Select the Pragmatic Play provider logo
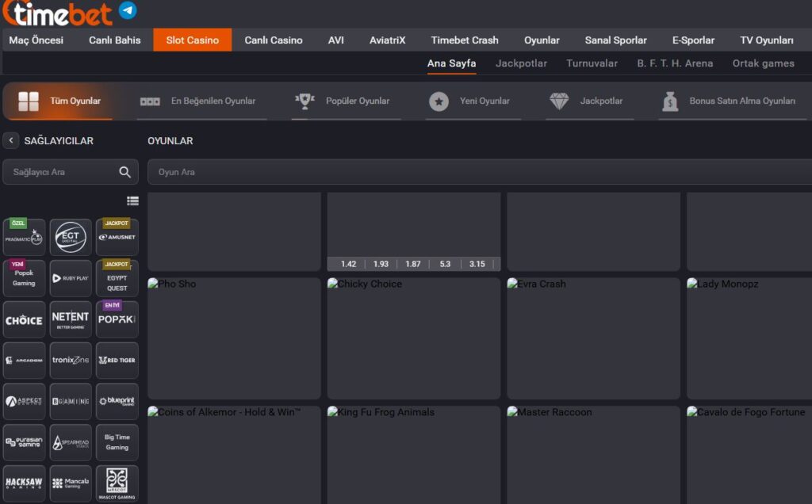812x504 pixels. click(24, 237)
